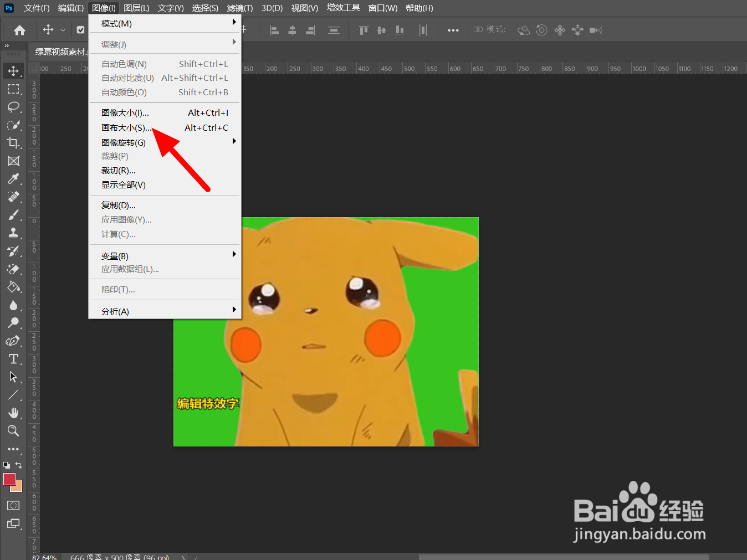Expand the 模式(M) submenu
Viewport: 747px width, 560px height.
tap(165, 24)
